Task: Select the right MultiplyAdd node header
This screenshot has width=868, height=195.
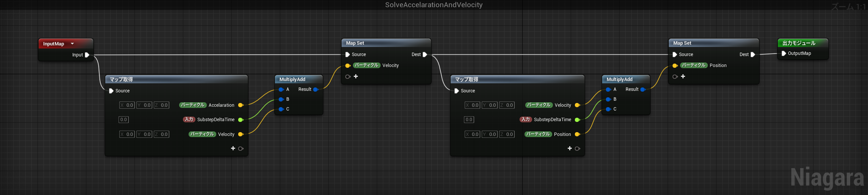Action: coord(626,80)
